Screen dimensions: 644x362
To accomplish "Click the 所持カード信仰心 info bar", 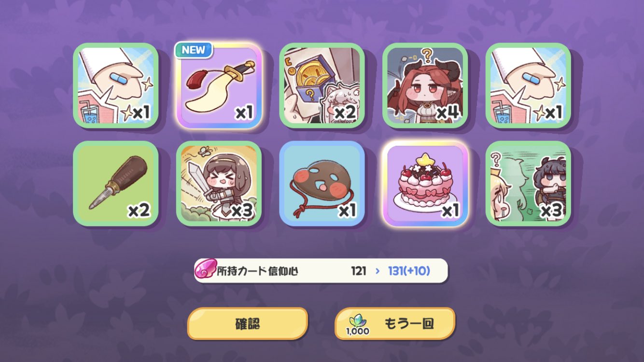I will click(x=321, y=271).
